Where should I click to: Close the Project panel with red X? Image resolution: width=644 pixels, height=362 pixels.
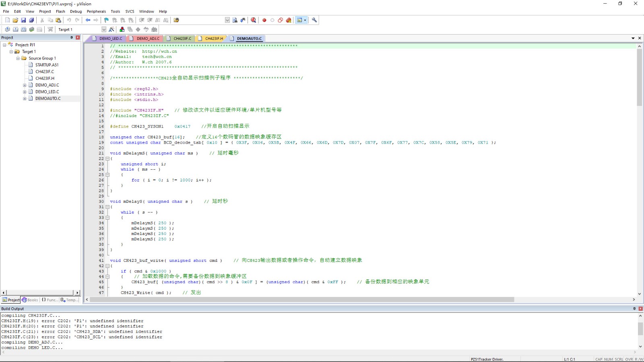[78, 37]
